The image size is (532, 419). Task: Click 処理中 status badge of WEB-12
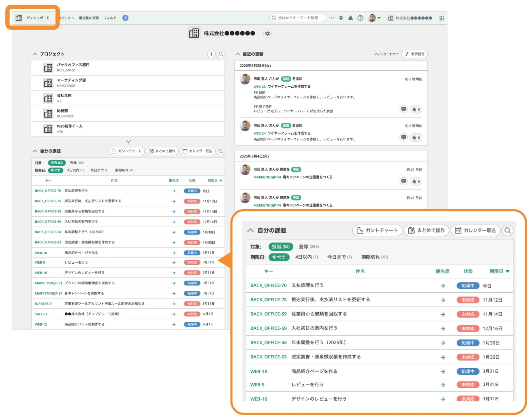pyautogui.click(x=192, y=324)
